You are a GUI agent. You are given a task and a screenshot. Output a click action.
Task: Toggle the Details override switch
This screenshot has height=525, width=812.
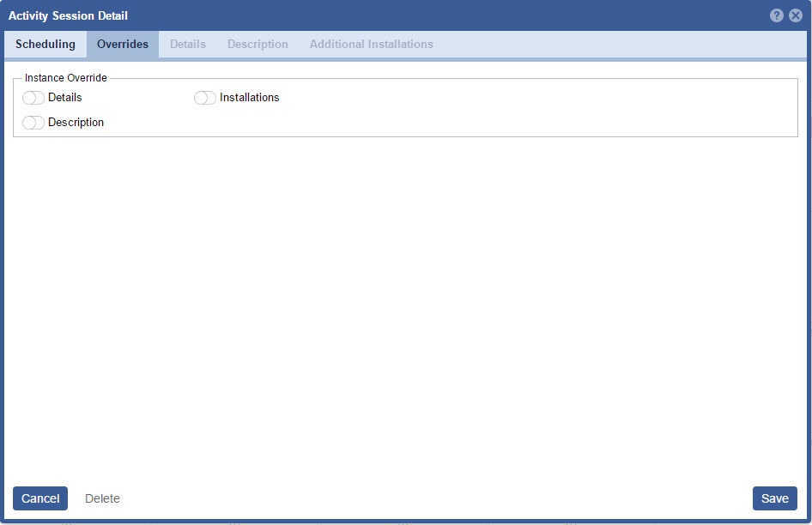click(x=33, y=98)
